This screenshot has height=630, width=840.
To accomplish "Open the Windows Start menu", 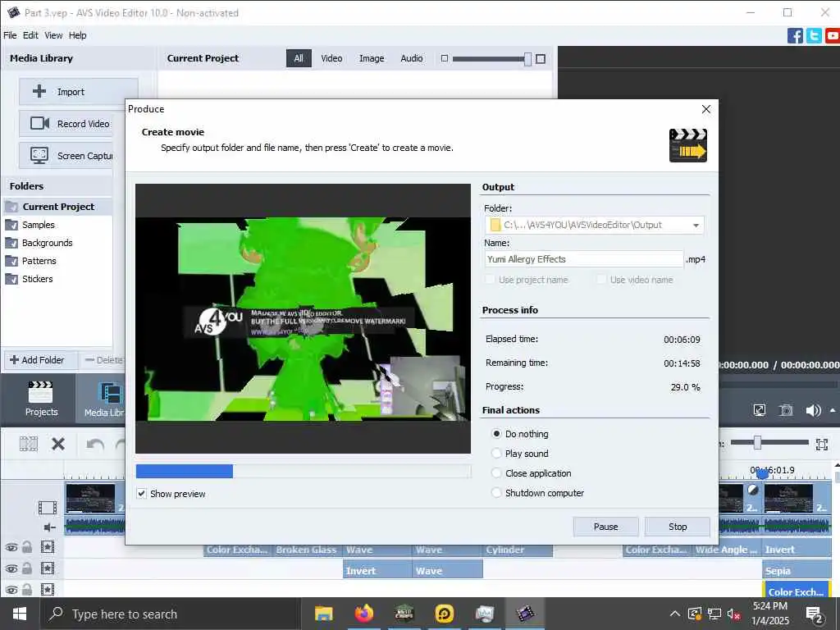I will click(x=20, y=614).
